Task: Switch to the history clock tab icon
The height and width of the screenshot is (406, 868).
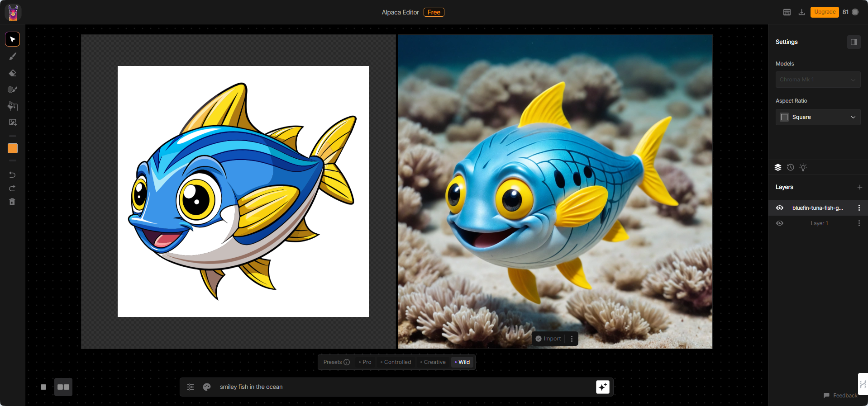Action: [x=791, y=167]
